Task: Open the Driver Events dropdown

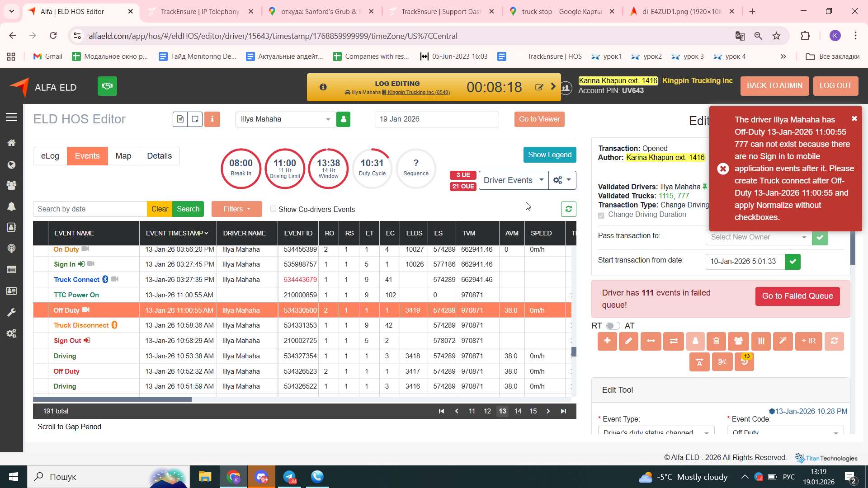Action: click(513, 180)
